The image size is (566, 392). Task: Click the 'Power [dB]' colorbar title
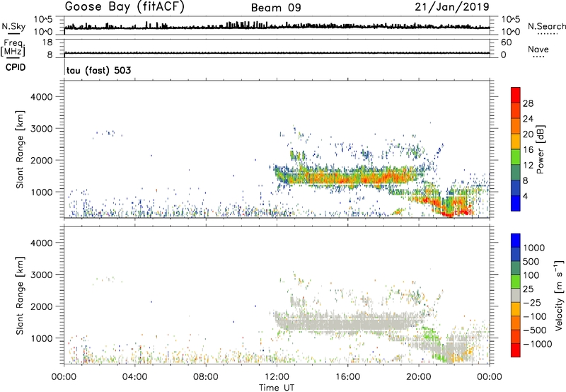click(x=540, y=149)
